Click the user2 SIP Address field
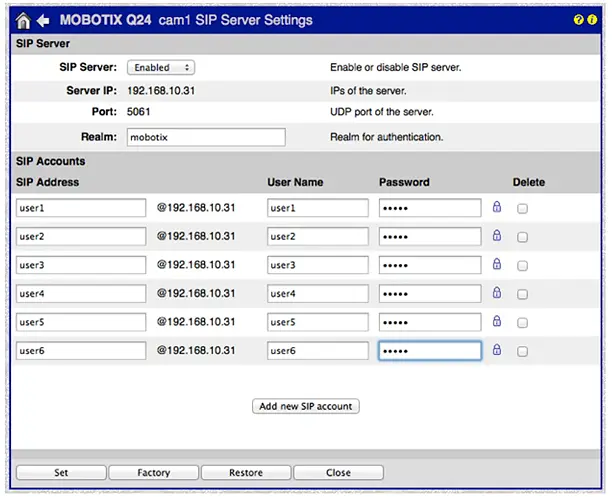 pyautogui.click(x=81, y=237)
